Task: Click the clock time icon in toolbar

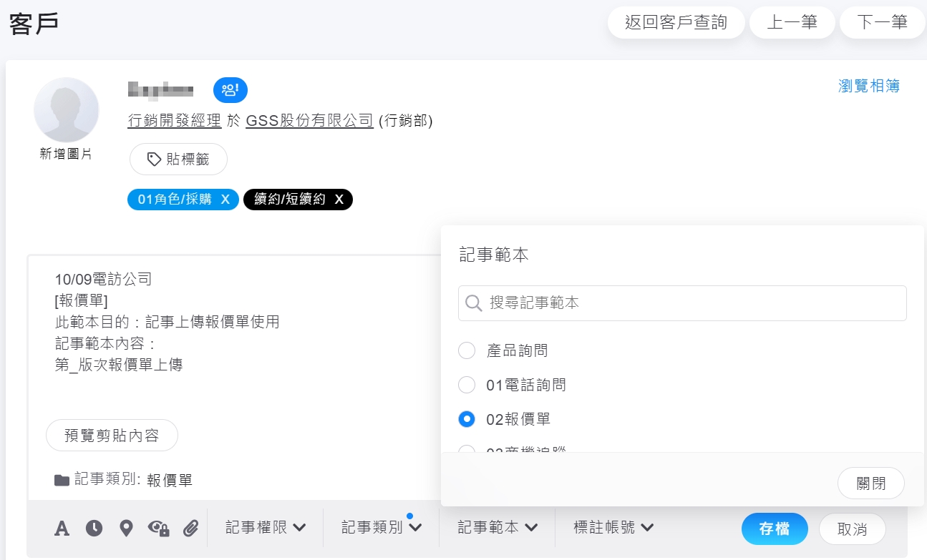Action: [x=94, y=529]
